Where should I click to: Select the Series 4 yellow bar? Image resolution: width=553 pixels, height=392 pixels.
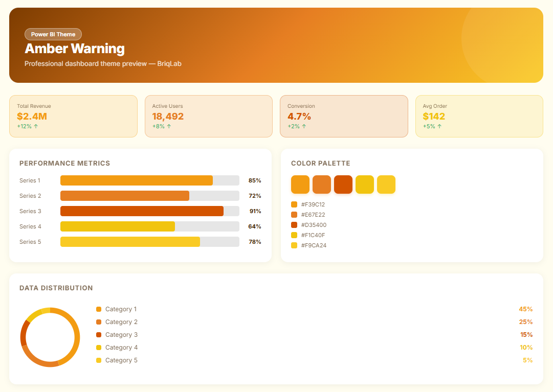[x=118, y=226]
